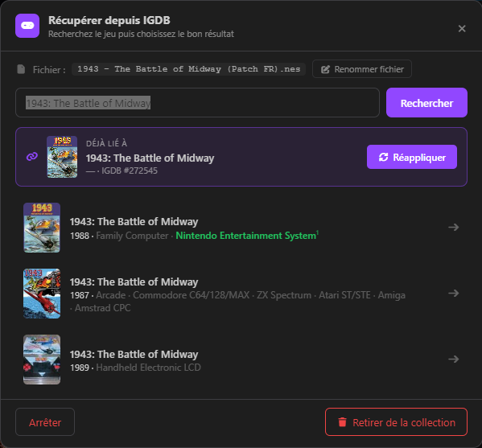Click the purple gamepad IGDB icon
The height and width of the screenshot is (448, 482).
[27, 26]
